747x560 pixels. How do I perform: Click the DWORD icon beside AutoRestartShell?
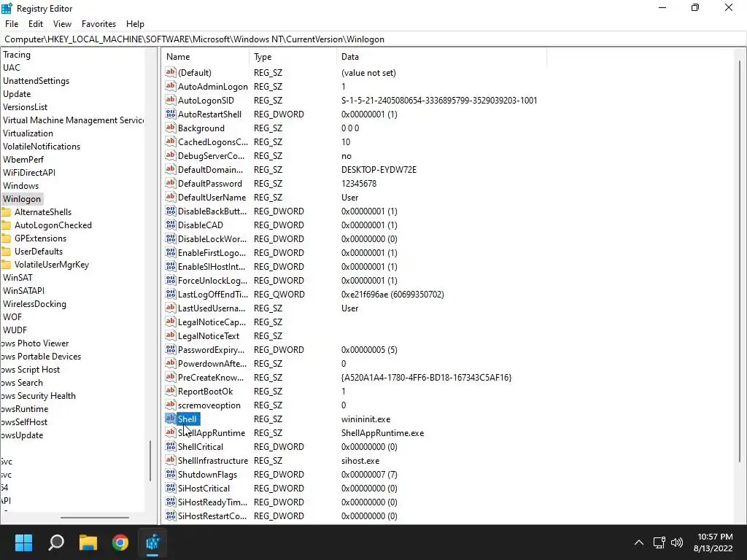[171, 114]
